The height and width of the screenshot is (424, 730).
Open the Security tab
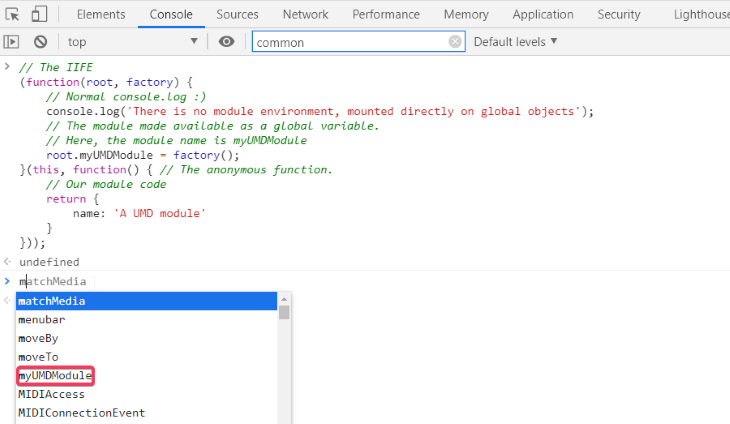tap(619, 14)
